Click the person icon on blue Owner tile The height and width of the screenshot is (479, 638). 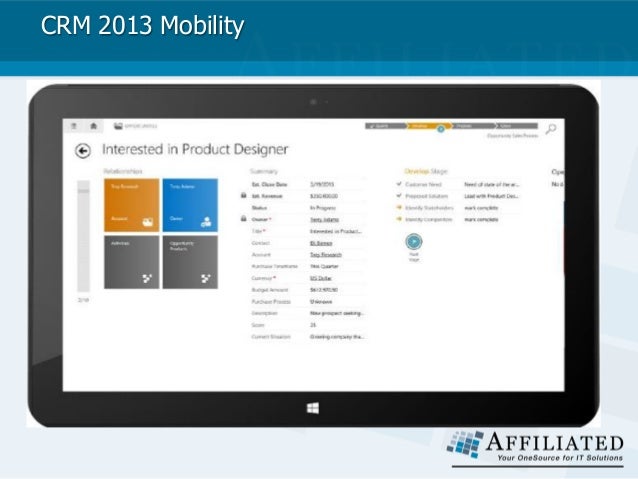click(206, 222)
